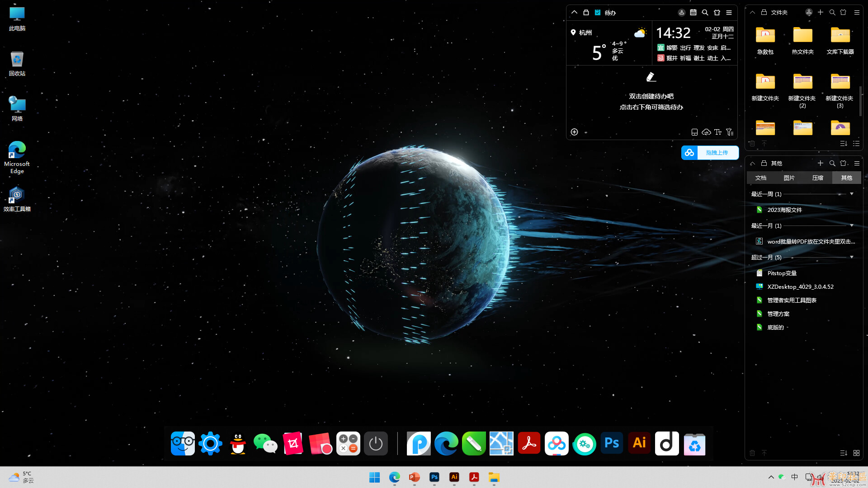The height and width of the screenshot is (488, 868).
Task: Open the skin shirt icon in 待办 widget
Action: click(x=717, y=12)
